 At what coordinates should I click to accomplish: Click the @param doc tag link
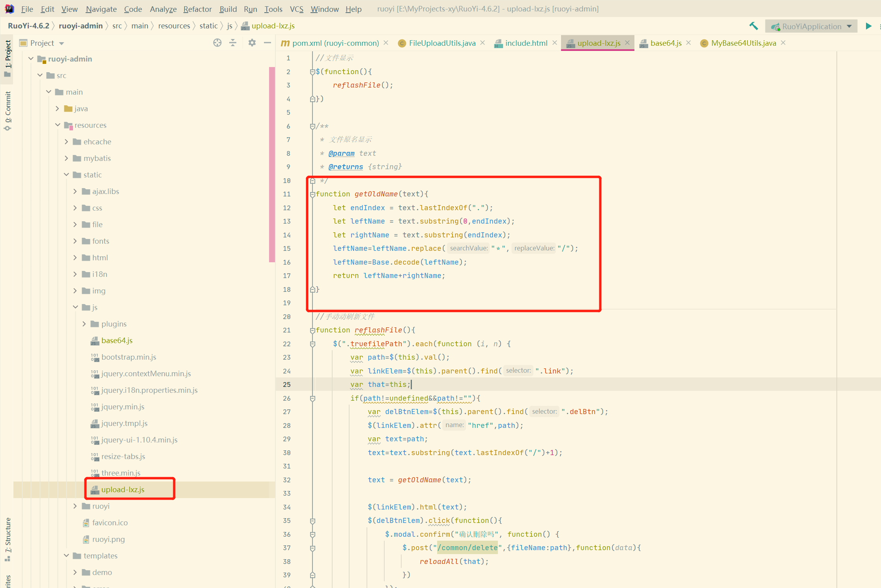point(341,153)
